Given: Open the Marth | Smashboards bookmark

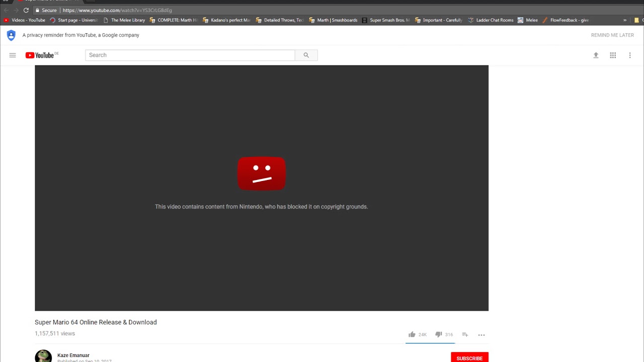Looking at the screenshot, I should tap(333, 20).
